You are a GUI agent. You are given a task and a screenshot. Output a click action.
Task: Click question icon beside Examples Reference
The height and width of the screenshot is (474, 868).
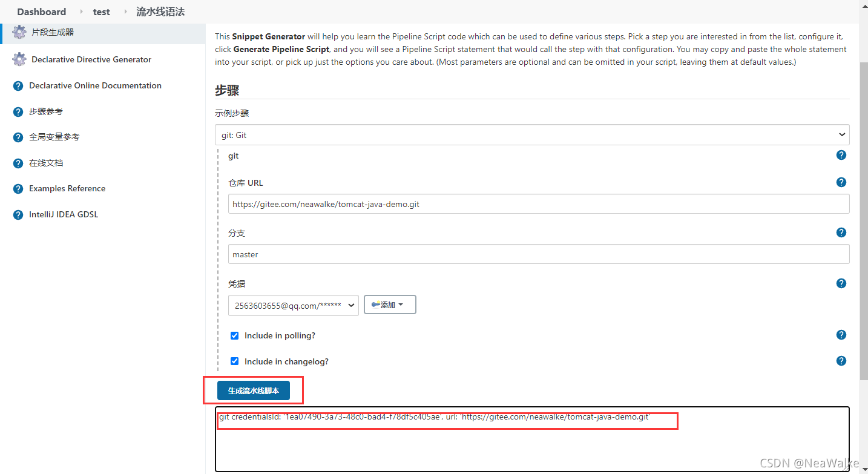(x=18, y=189)
